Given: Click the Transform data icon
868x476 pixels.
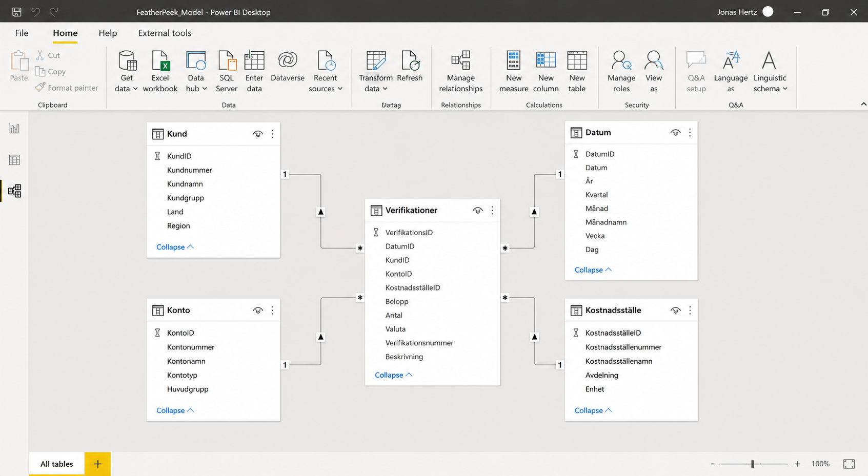Looking at the screenshot, I should [376, 60].
